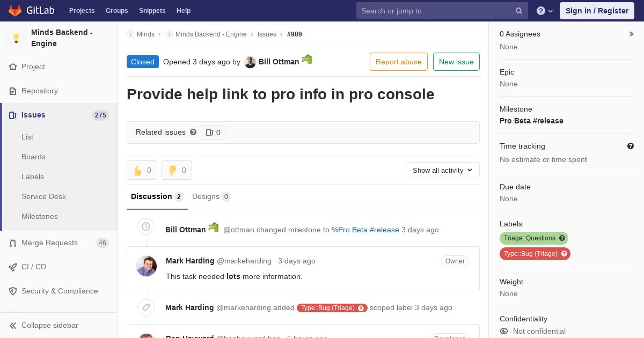Click the 46 merge requests count badge
The height and width of the screenshot is (338, 644).
click(103, 243)
